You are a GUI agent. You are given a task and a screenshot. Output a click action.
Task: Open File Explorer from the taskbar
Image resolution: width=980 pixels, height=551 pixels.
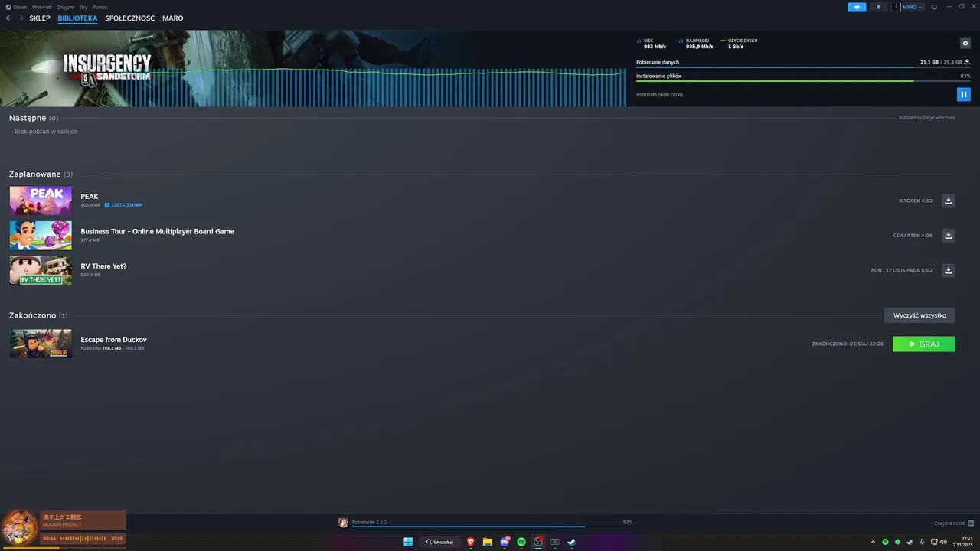pyautogui.click(x=488, y=542)
